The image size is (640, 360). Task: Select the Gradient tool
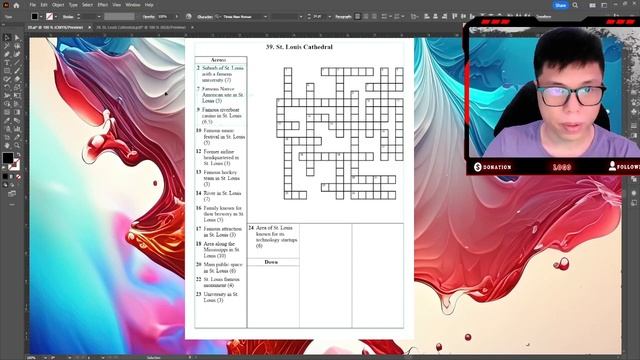[x=17, y=112]
